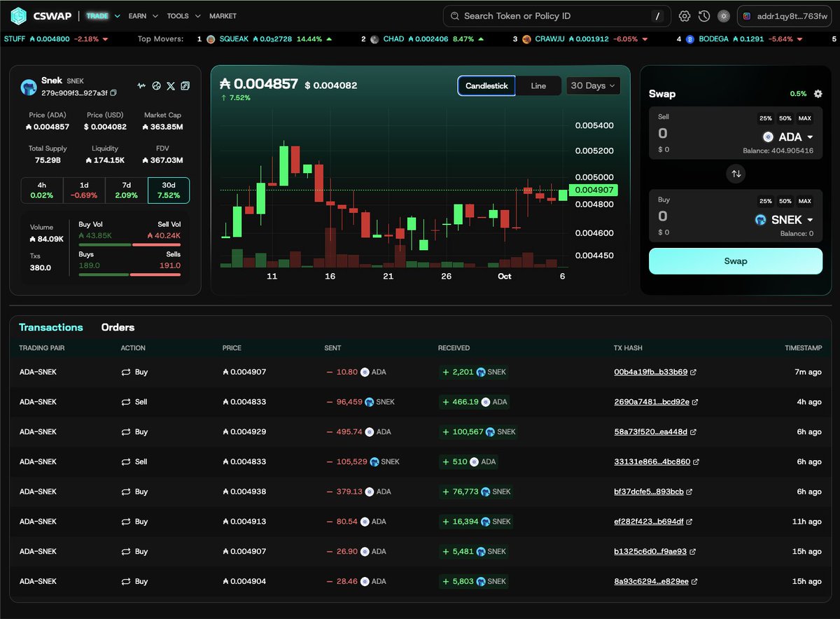Image resolution: width=840 pixels, height=619 pixels.
Task: Open transaction hash 2690a7481...bcd92e link
Action: tap(651, 403)
